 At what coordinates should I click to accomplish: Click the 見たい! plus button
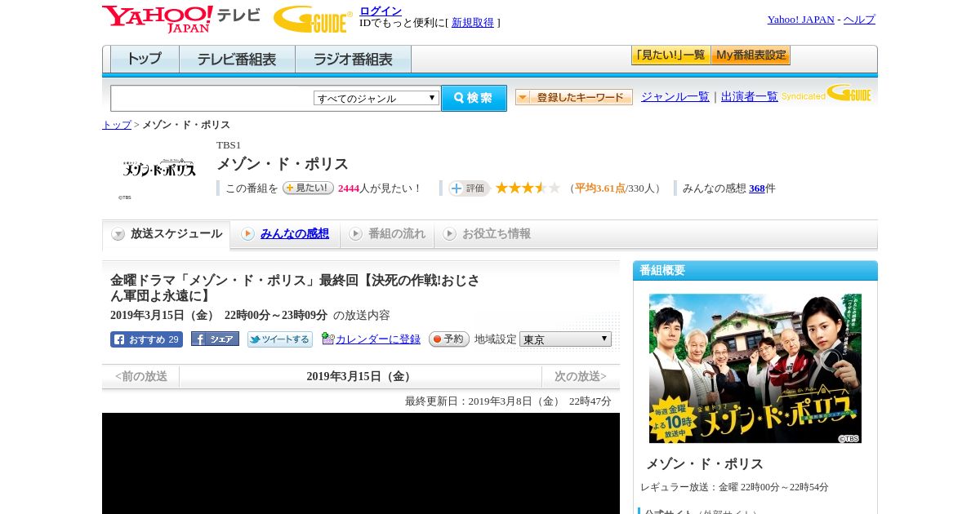[308, 188]
